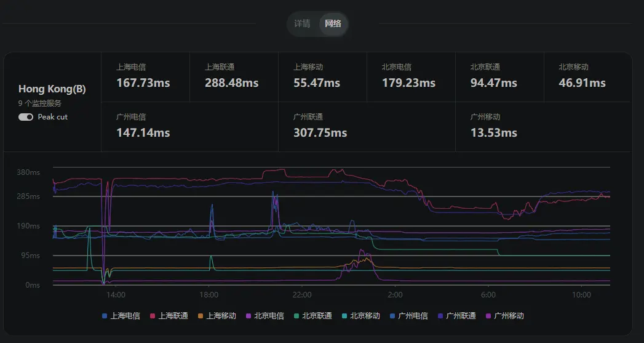
Task: Click the 广州电信 blue legend marker
Action: tap(392, 316)
